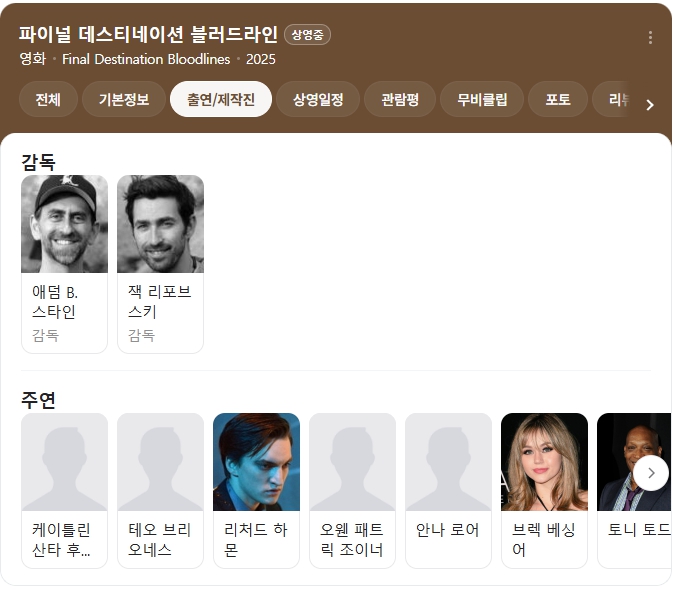Open director 잭 리포브스키's photo
The height and width of the screenshot is (592, 691).
160,224
